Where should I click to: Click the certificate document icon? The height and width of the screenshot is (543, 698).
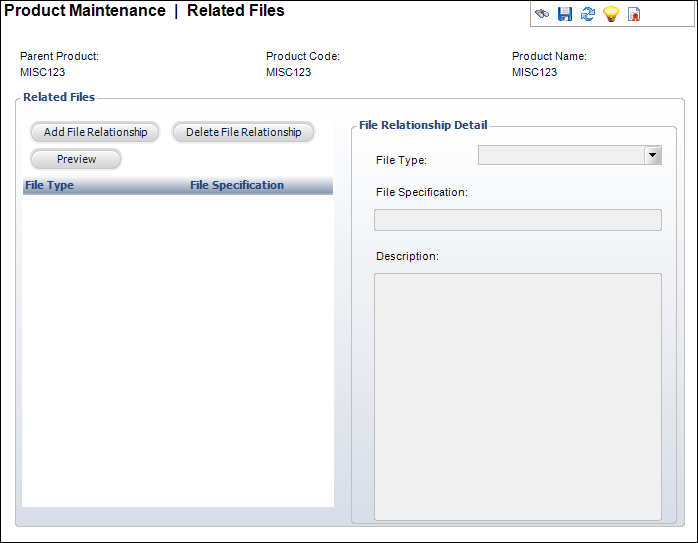(634, 14)
